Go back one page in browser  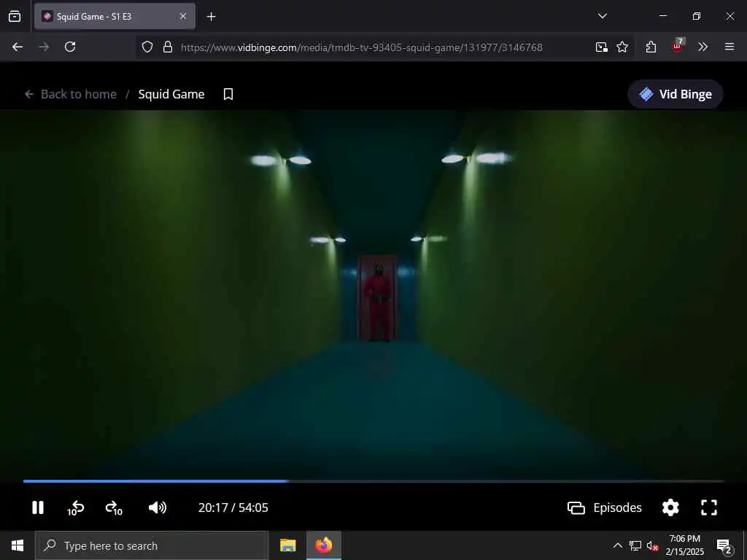(18, 47)
